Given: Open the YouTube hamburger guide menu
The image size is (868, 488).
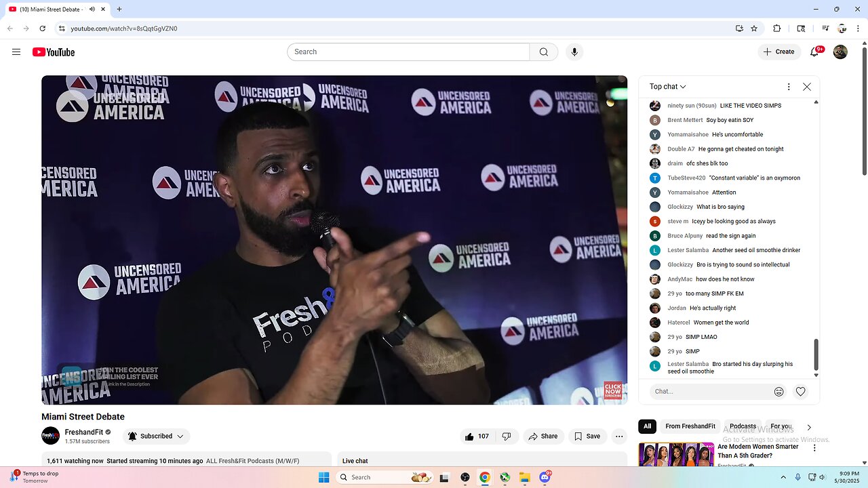Looking at the screenshot, I should (16, 52).
